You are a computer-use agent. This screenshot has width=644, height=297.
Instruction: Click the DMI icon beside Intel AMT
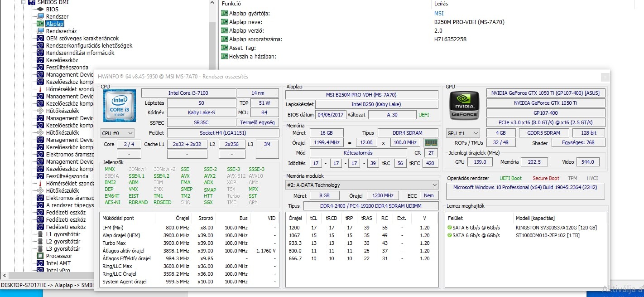[x=41, y=263]
